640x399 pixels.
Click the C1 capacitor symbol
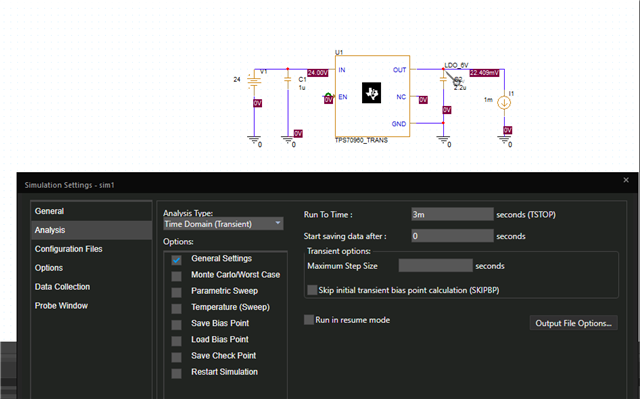click(288, 80)
